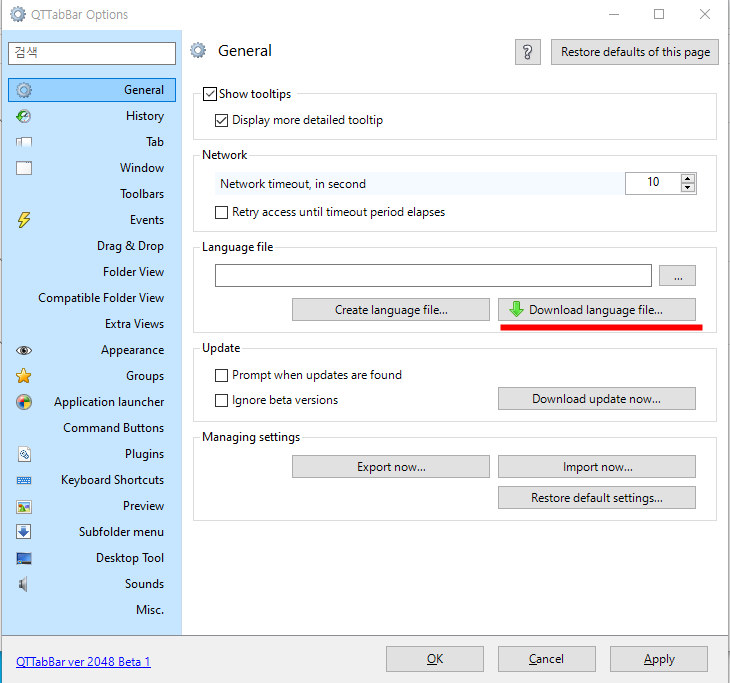Open the History settings page

[92, 116]
